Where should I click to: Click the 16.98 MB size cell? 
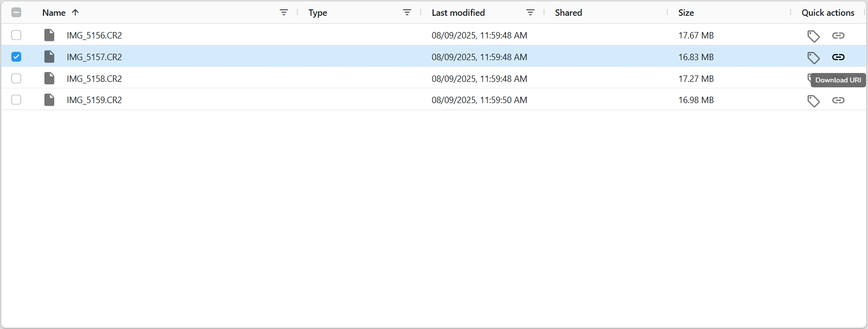[x=696, y=100]
